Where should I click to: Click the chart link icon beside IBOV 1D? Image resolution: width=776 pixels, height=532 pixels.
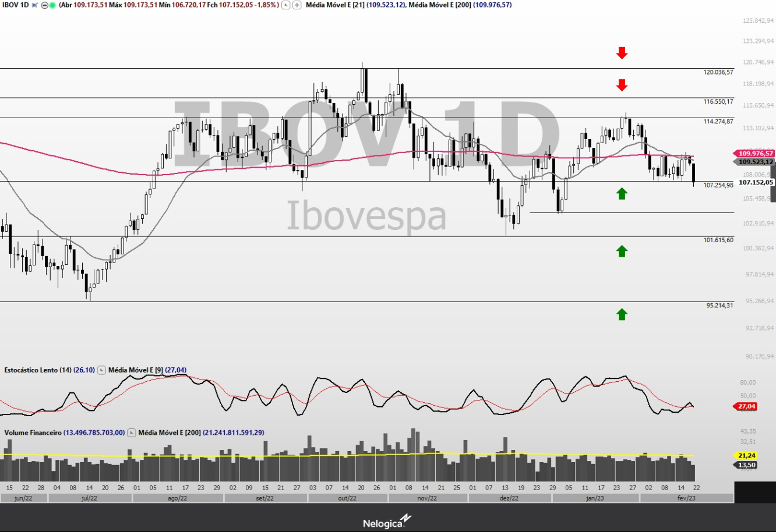(x=35, y=5)
